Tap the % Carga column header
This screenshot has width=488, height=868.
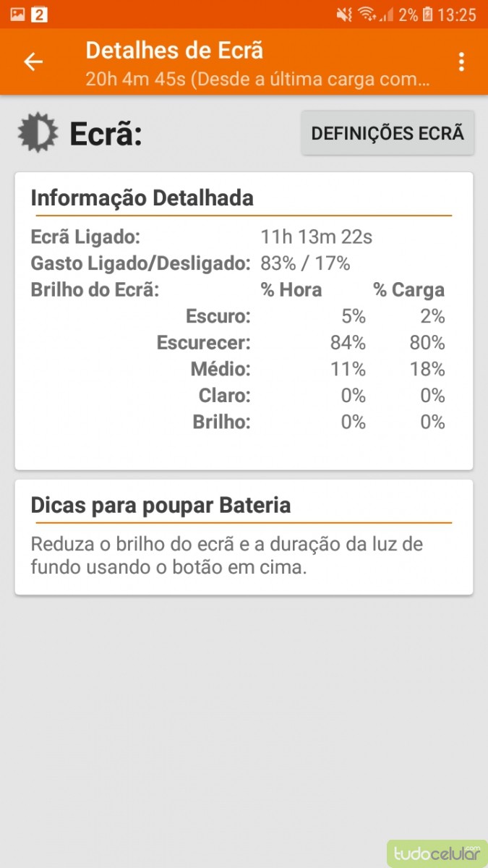click(x=408, y=291)
